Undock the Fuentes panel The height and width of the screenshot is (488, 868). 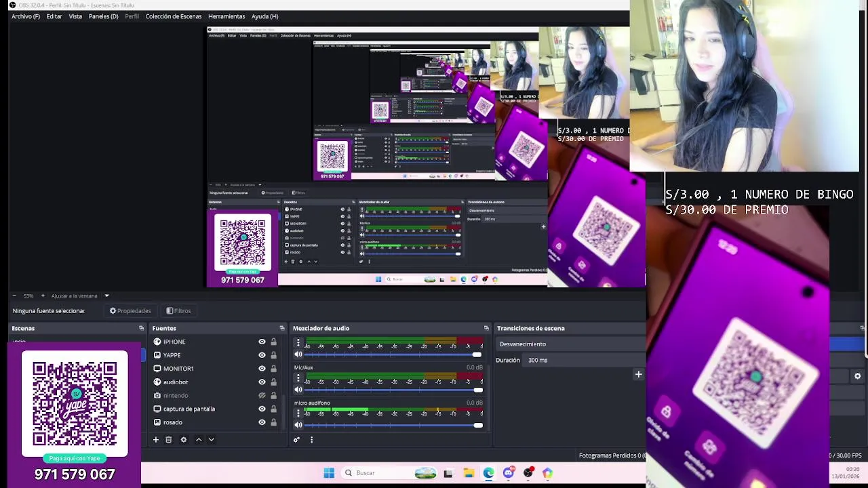pyautogui.click(x=282, y=328)
